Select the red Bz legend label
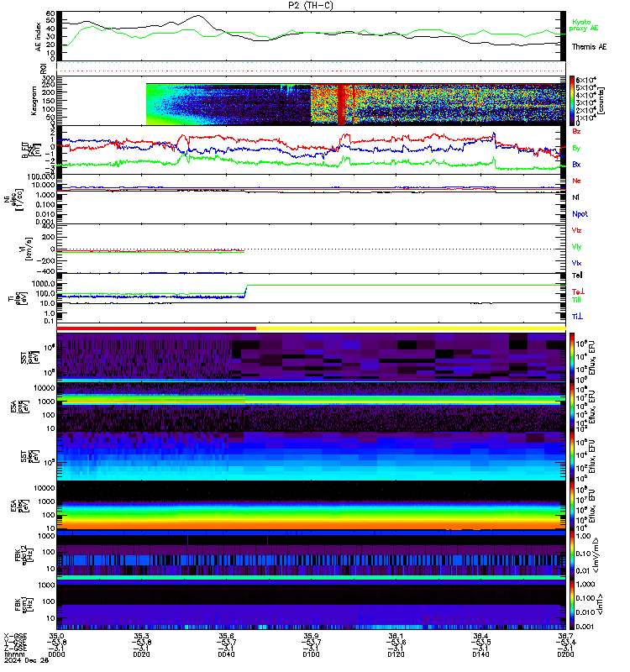The width and height of the screenshot is (630, 672). pyautogui.click(x=576, y=131)
